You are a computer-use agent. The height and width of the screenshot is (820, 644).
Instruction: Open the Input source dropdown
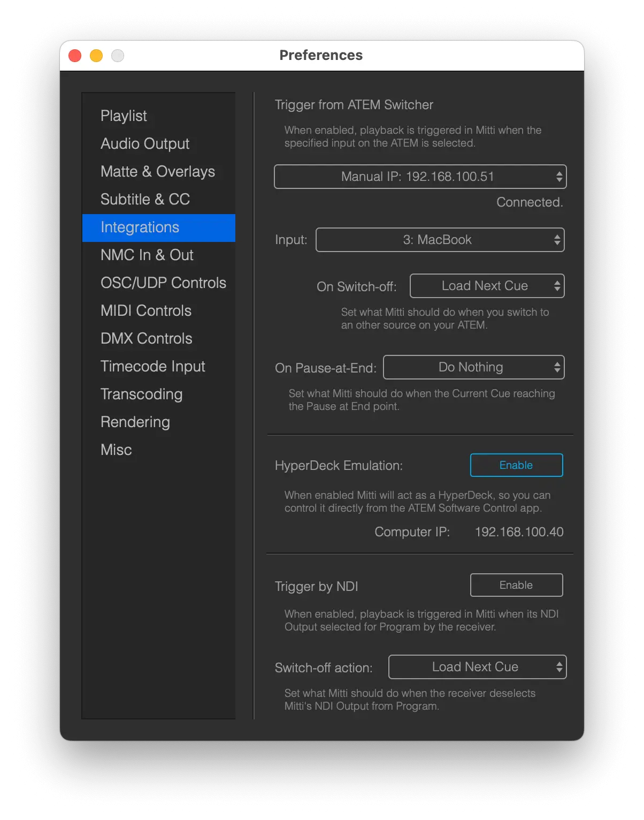point(440,240)
